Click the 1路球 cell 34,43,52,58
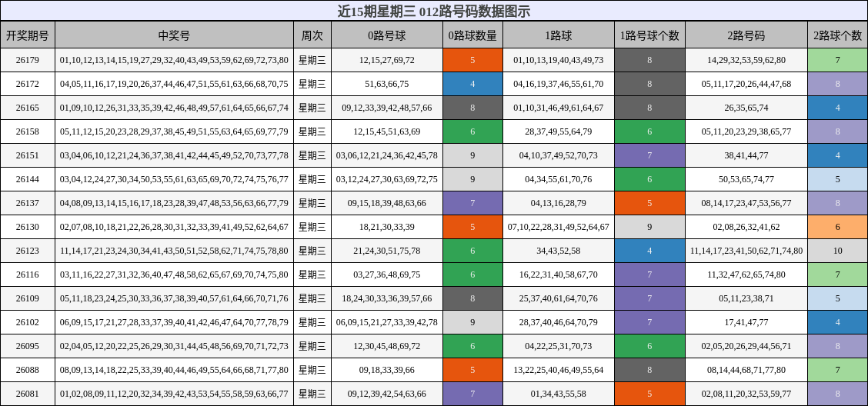Screen dimensions: 868x406 559,251
